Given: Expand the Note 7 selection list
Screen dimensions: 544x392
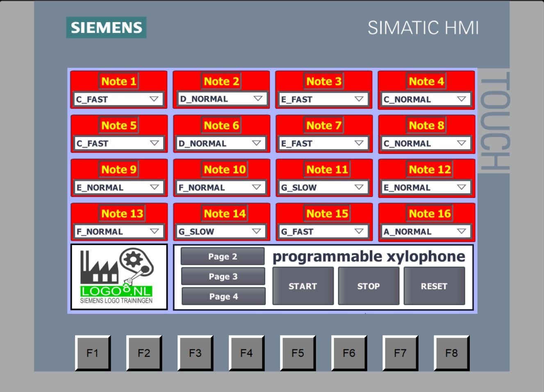Looking at the screenshot, I should click(323, 143).
